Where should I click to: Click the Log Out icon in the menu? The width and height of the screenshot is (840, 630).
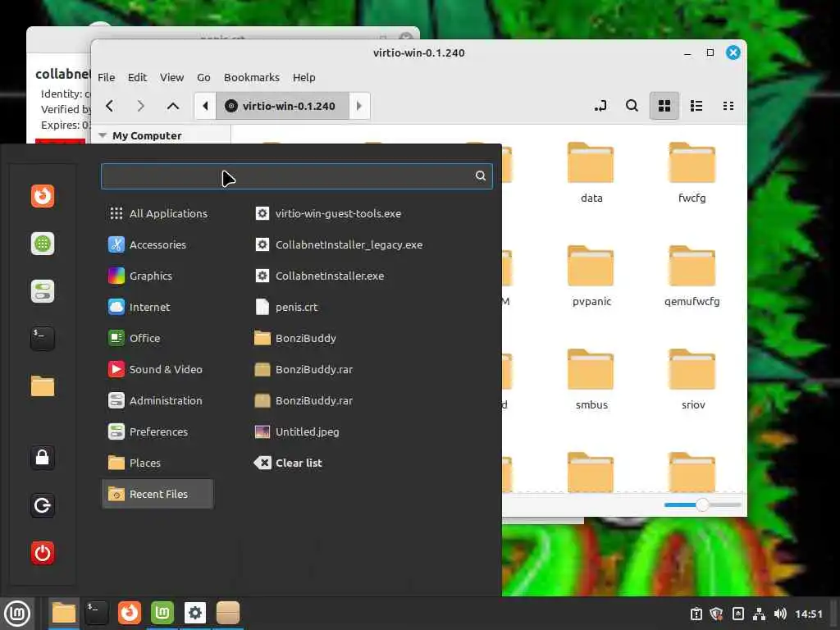(43, 505)
